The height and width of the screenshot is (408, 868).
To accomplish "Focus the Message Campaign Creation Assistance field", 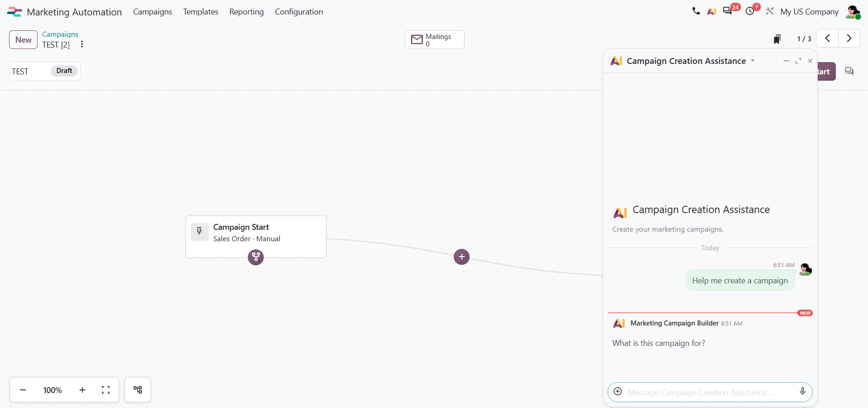I will (710, 393).
